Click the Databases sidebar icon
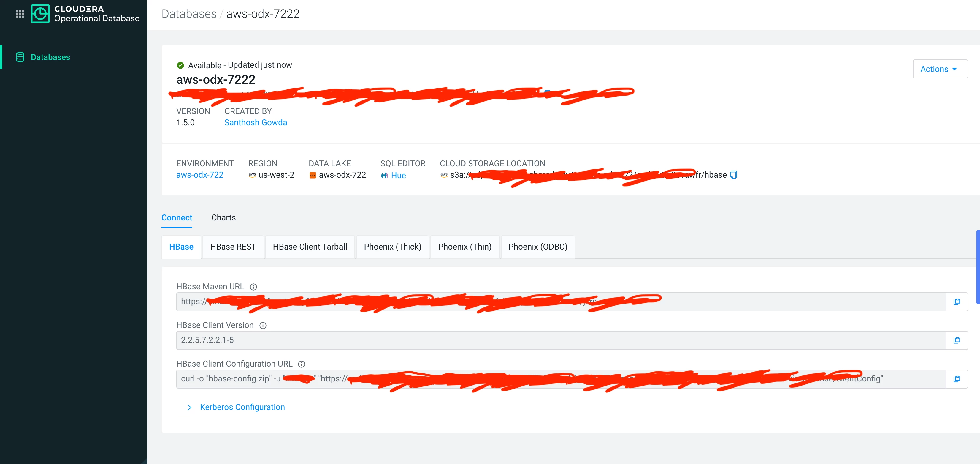 pyautogui.click(x=20, y=57)
